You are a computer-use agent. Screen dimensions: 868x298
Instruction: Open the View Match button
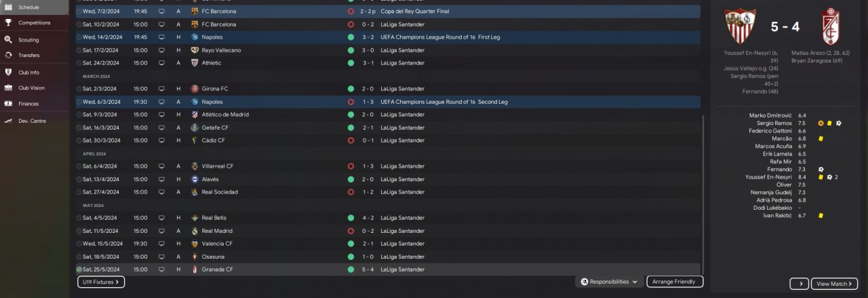[x=834, y=284]
